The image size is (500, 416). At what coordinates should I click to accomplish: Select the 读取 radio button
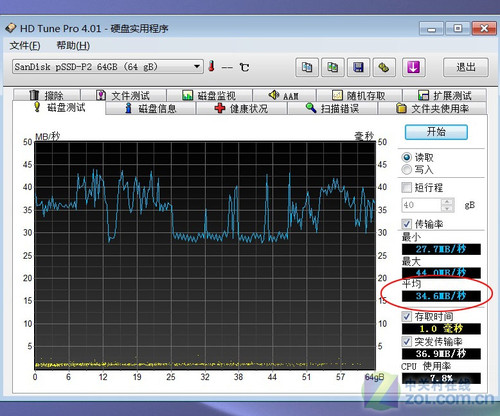tap(407, 157)
